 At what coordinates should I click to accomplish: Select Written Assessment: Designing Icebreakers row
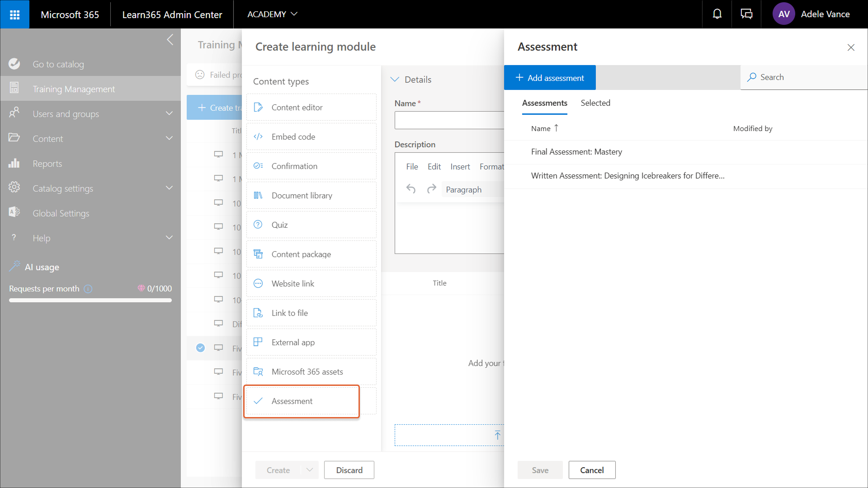point(627,176)
